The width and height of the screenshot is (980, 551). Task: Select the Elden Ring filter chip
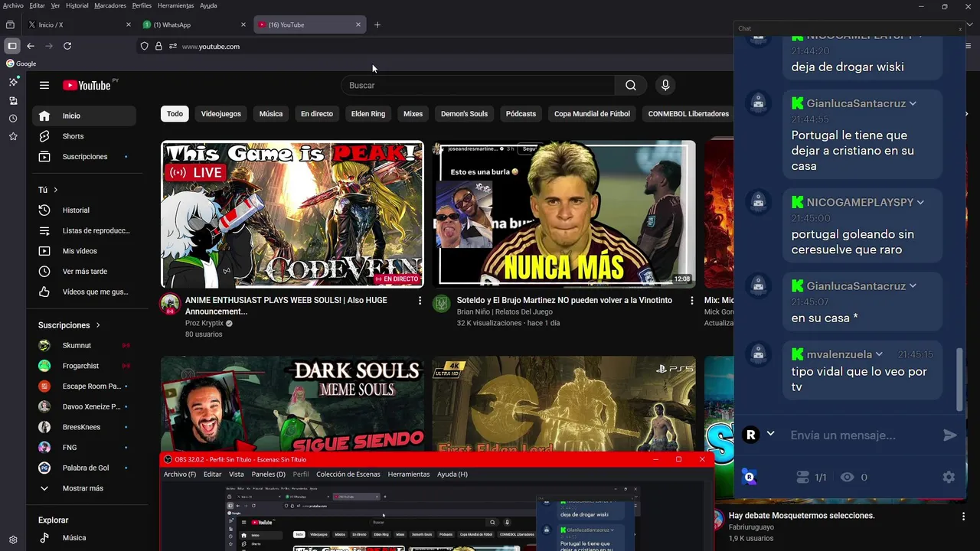[368, 114]
